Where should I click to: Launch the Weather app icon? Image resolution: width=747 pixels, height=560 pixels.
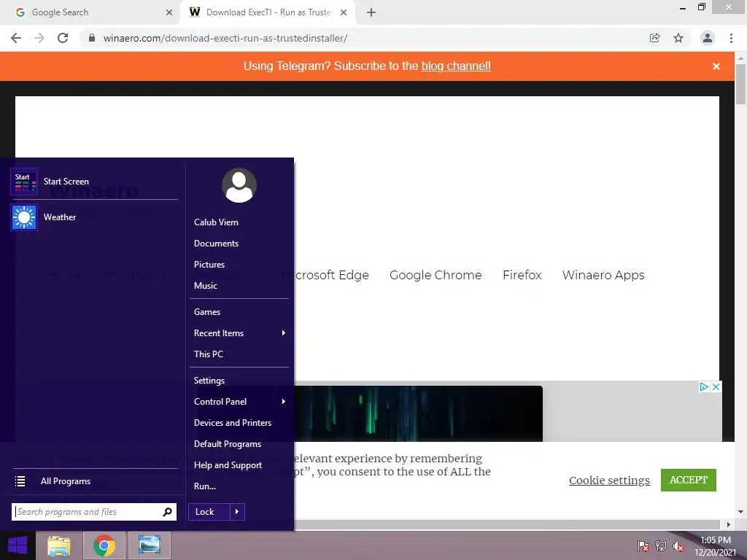coord(24,217)
